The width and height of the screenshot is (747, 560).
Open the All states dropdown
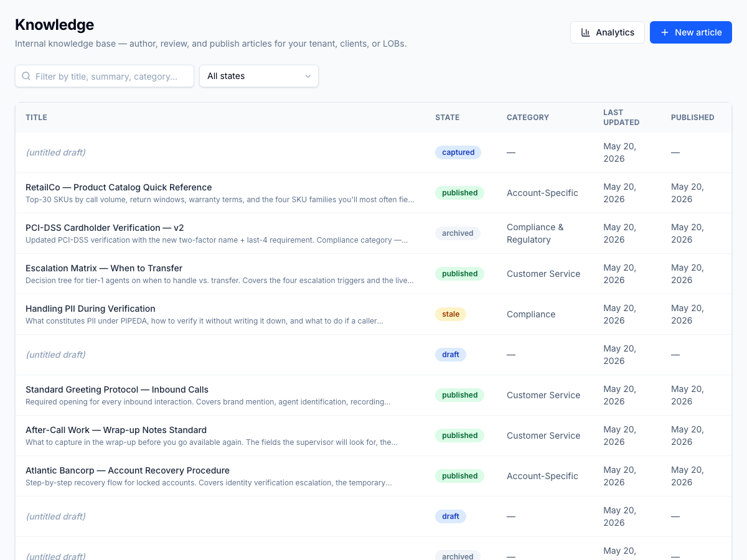pos(259,76)
